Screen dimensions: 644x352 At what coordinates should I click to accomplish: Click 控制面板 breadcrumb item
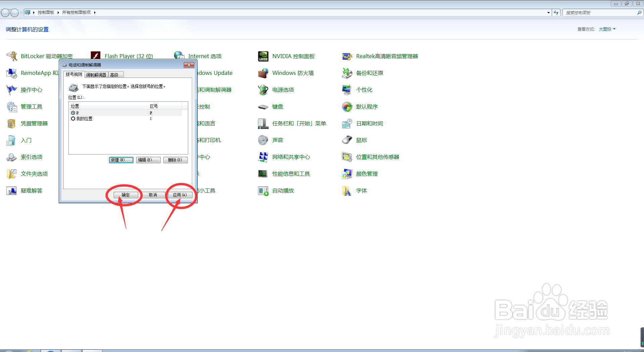[x=46, y=12]
